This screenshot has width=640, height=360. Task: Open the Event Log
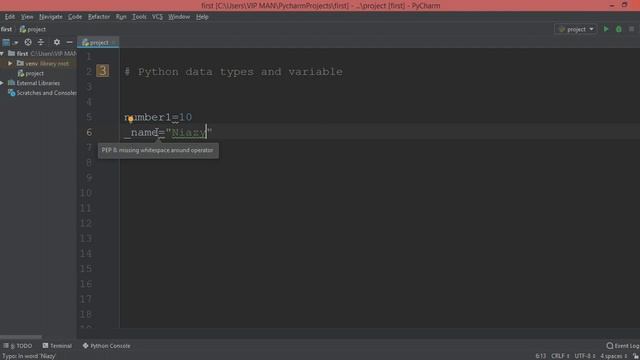623,346
